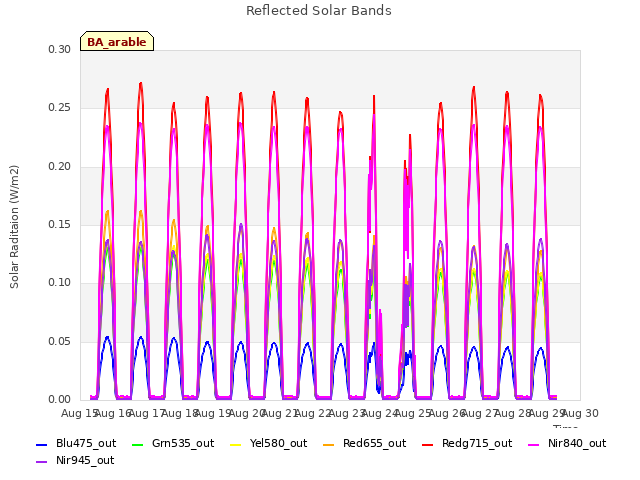Click the Aug 19 x-axis date label
Viewport: 640px width, 480px height.
tap(213, 413)
